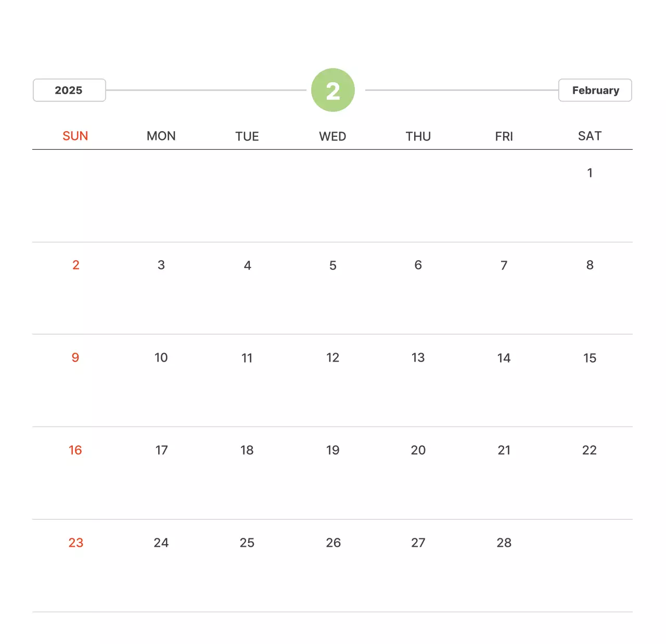
Task: Choose date 5 on the calendar
Action: click(333, 265)
